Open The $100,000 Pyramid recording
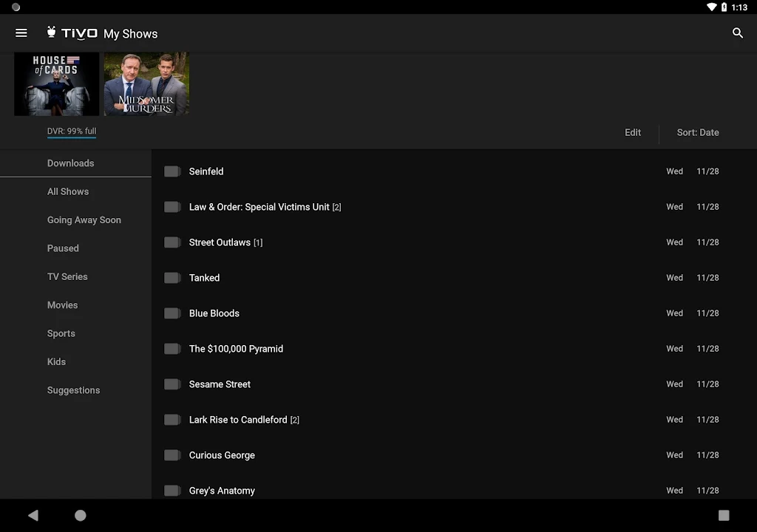This screenshot has height=532, width=757. pos(236,349)
